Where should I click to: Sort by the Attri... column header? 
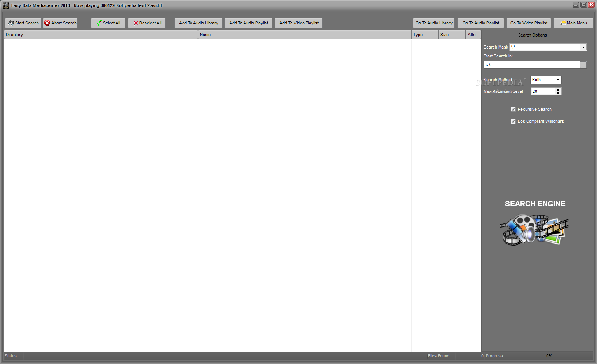[x=473, y=35]
